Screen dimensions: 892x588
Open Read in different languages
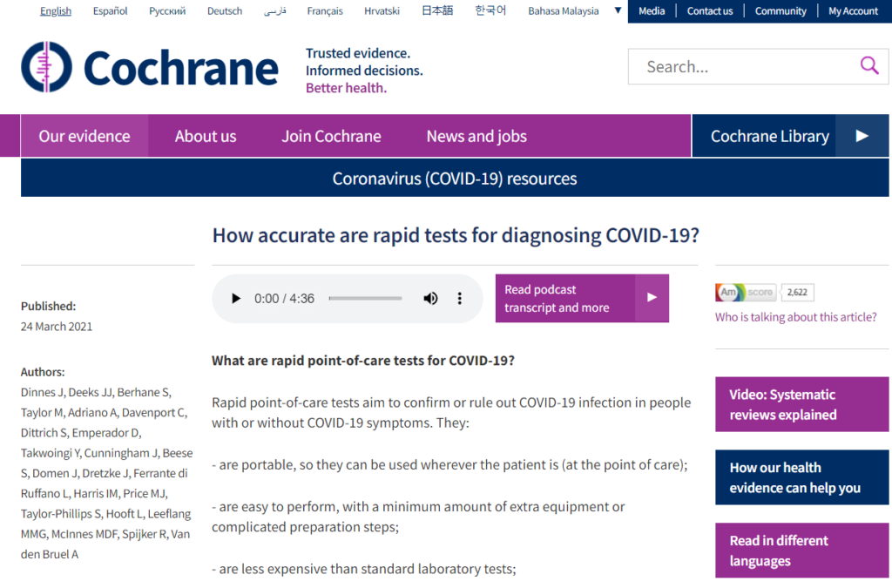(801, 550)
